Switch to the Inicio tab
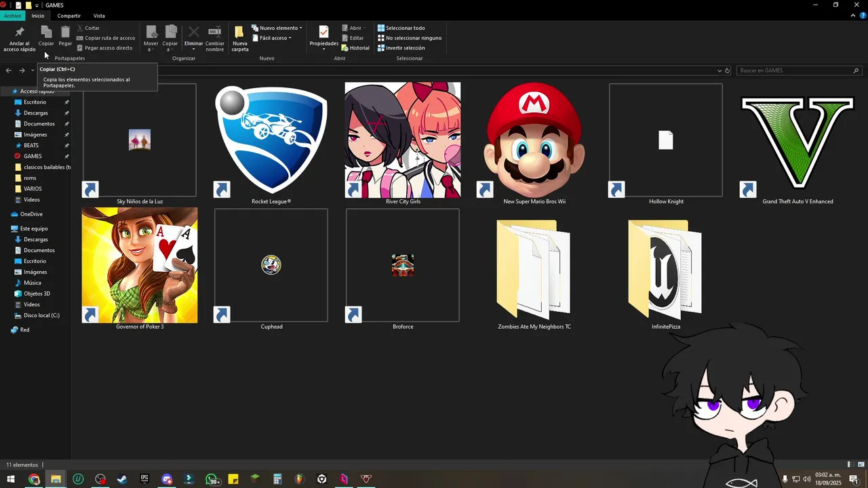Image resolution: width=868 pixels, height=488 pixels. pos(38,16)
